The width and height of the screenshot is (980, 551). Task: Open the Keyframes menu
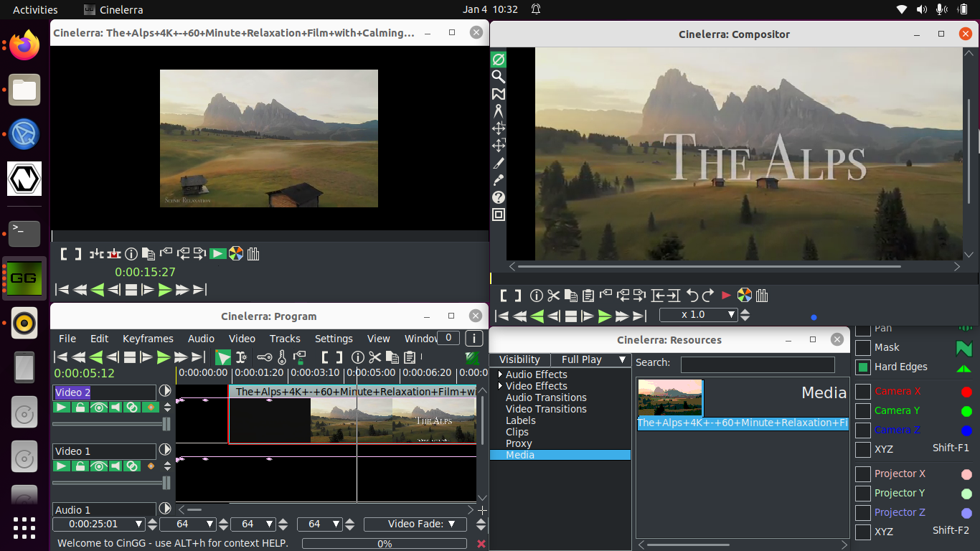point(148,339)
